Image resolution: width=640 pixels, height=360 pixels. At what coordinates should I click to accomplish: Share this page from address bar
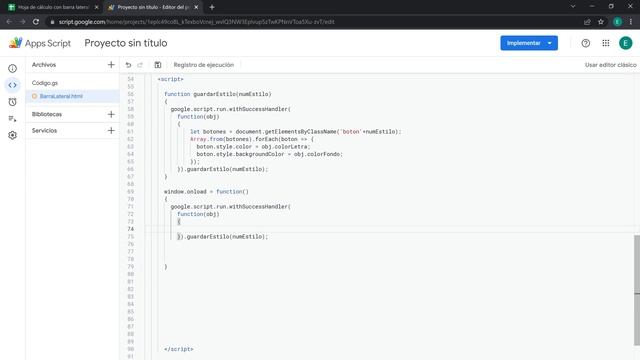click(x=587, y=22)
